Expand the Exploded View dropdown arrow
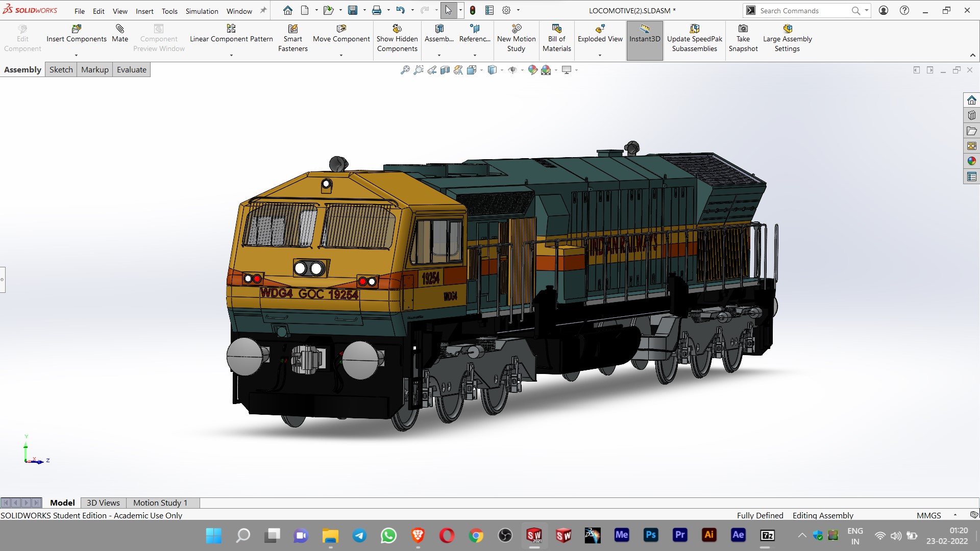 [x=600, y=55]
